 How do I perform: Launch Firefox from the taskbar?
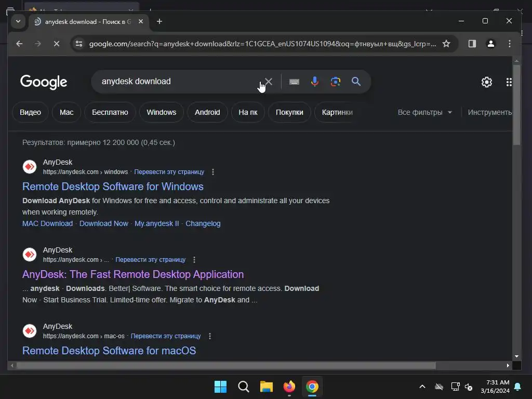289,387
